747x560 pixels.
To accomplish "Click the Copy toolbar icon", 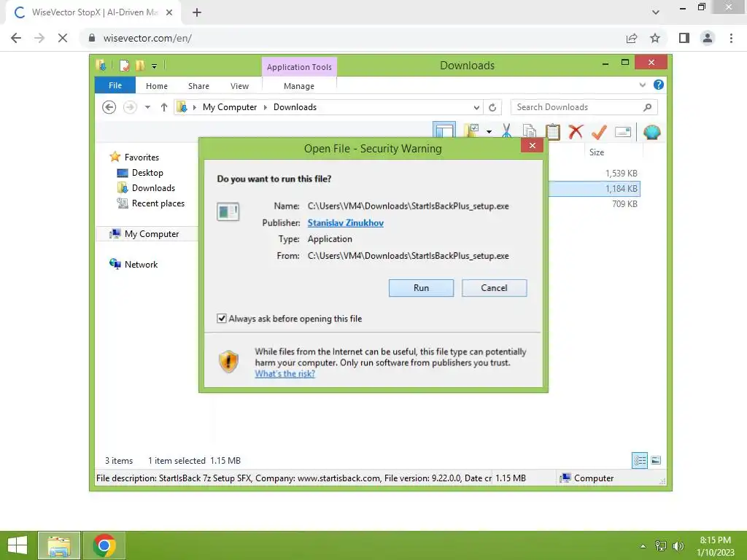I will point(530,131).
